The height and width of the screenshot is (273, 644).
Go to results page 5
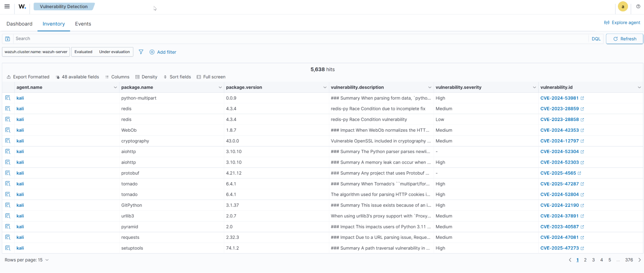point(610,260)
